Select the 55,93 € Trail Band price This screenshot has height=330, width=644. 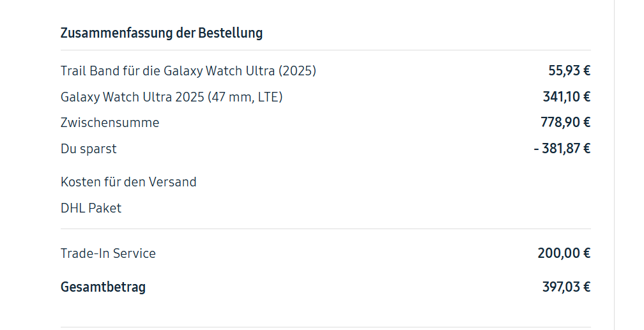tap(569, 71)
